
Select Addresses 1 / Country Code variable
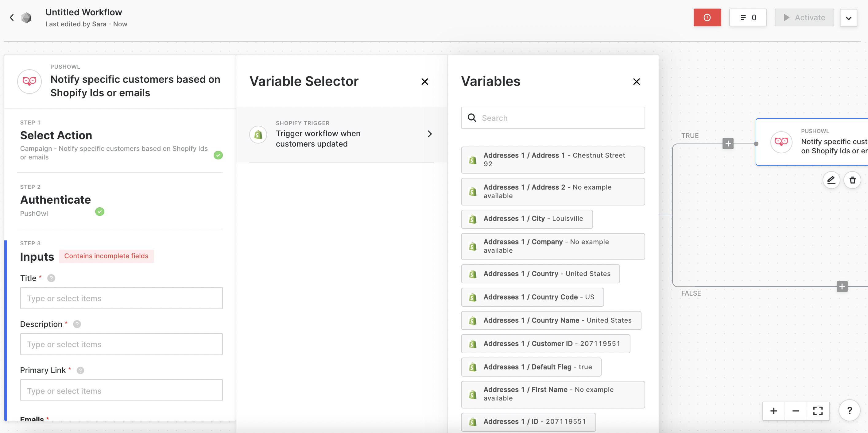tap(532, 297)
